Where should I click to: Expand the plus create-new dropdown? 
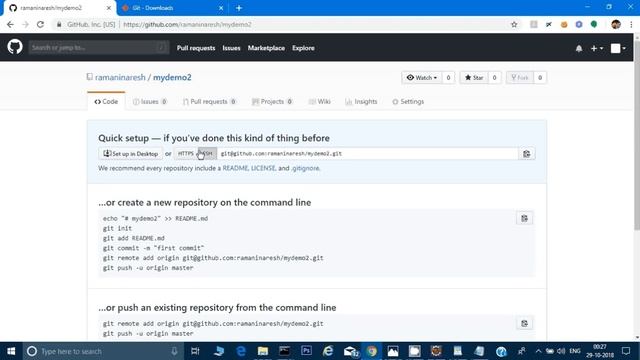click(596, 48)
